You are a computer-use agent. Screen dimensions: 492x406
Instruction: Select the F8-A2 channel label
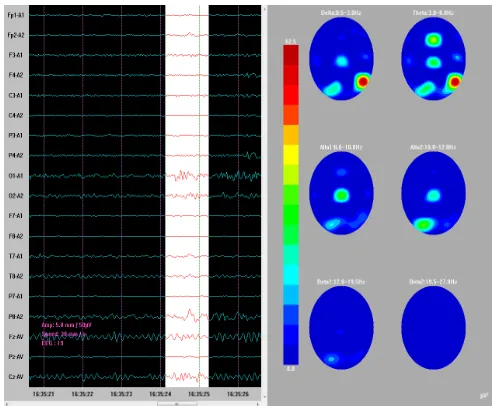[x=16, y=236]
